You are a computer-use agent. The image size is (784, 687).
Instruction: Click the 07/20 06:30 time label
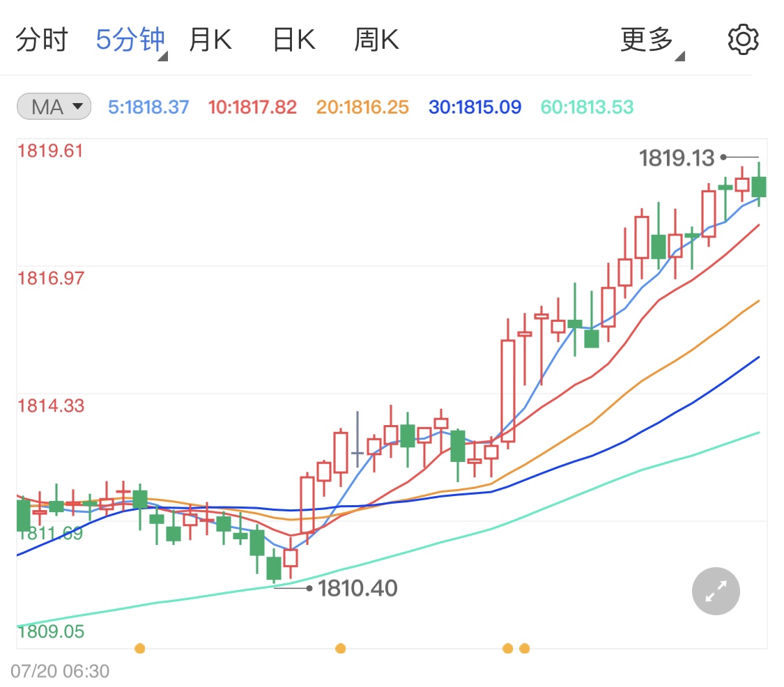click(60, 671)
